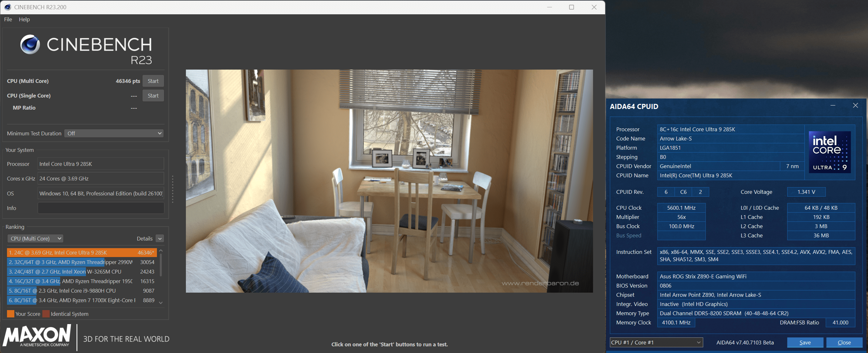Click the Cinebench logo icon in title bar
The height and width of the screenshot is (353, 868).
[7, 7]
